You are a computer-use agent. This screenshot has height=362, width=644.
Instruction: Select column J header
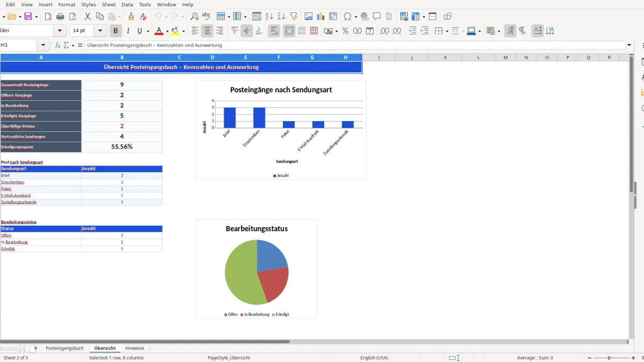412,57
